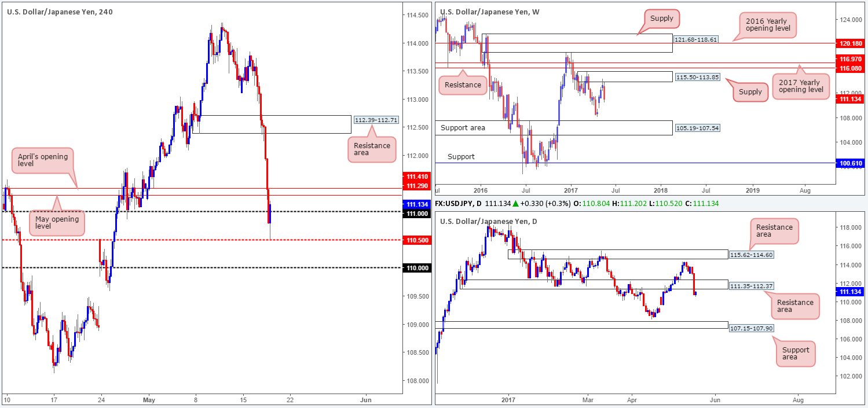This screenshot has width=868, height=408.
Task: Click the "2017 Yearly opening level" annotation
Action: [x=801, y=85]
